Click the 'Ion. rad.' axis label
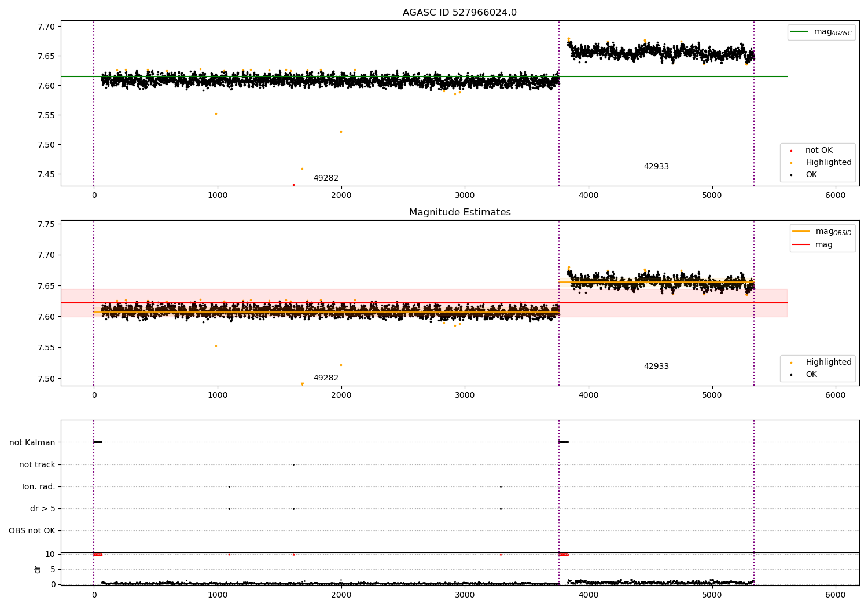Viewport: 868px width, 608px height. (39, 486)
